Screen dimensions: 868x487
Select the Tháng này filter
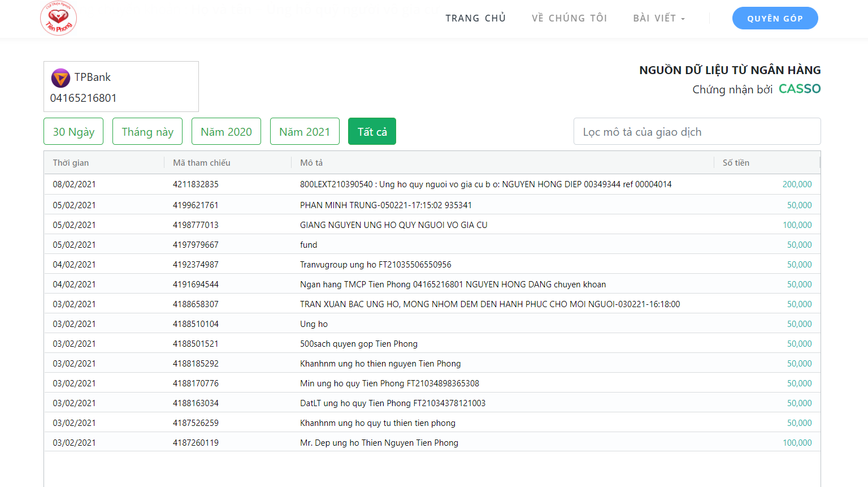pos(147,131)
